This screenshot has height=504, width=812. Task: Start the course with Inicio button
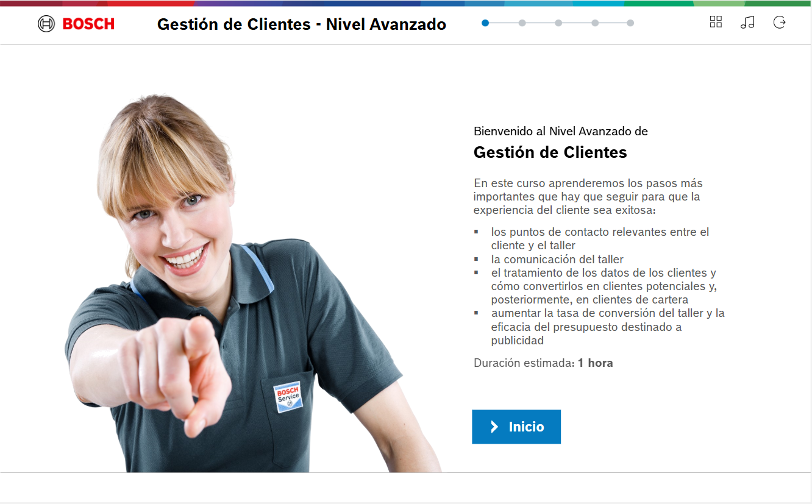tap(516, 427)
